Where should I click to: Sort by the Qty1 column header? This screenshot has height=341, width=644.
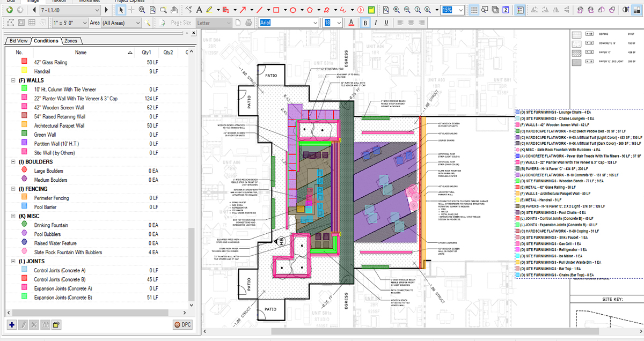coord(147,53)
